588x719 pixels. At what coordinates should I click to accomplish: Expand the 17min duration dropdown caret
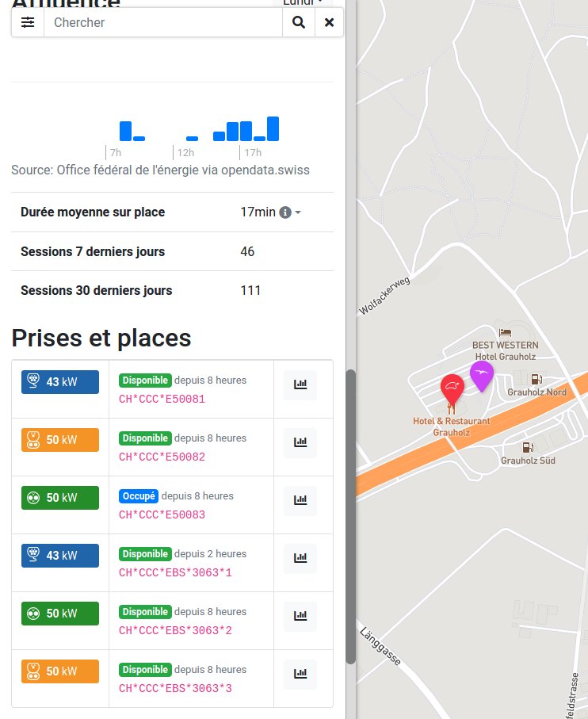pos(298,212)
